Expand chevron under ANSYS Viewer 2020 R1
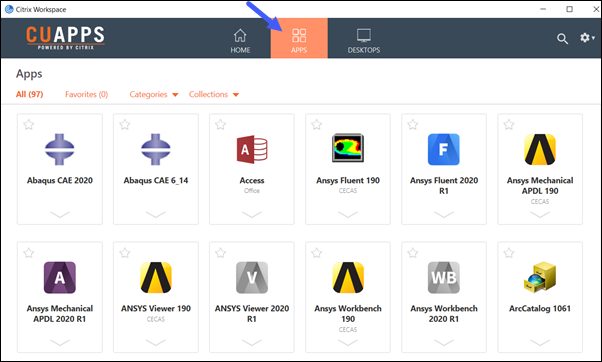This screenshot has width=602, height=362. 252,342
